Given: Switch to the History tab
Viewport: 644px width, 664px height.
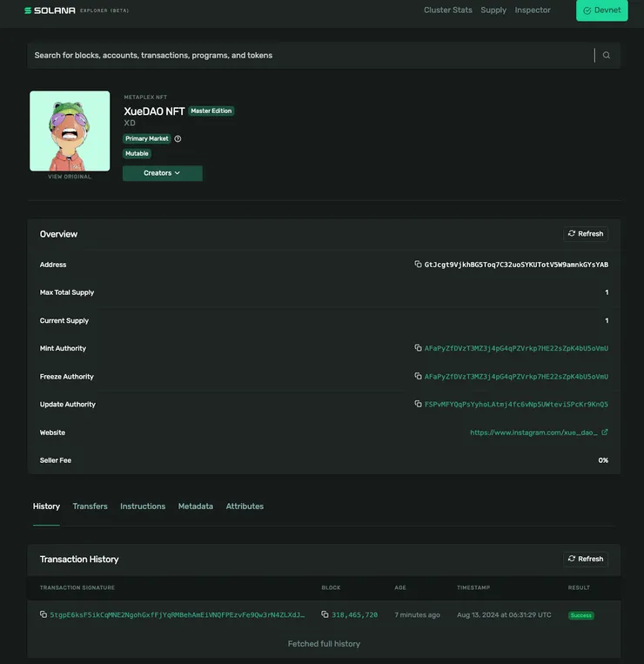Looking at the screenshot, I should click(47, 506).
